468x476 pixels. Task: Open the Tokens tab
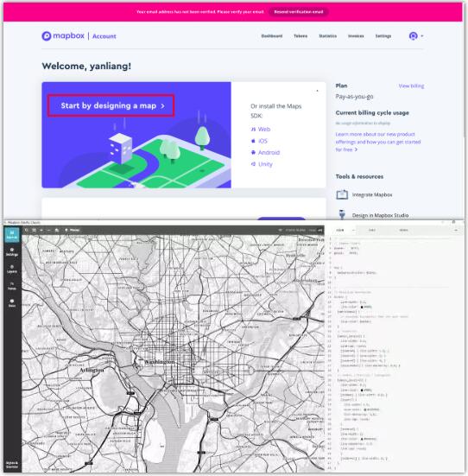click(x=300, y=36)
